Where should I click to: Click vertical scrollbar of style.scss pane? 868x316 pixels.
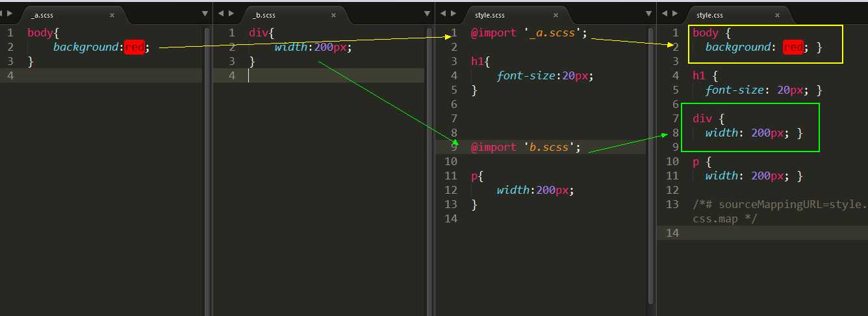point(652,166)
